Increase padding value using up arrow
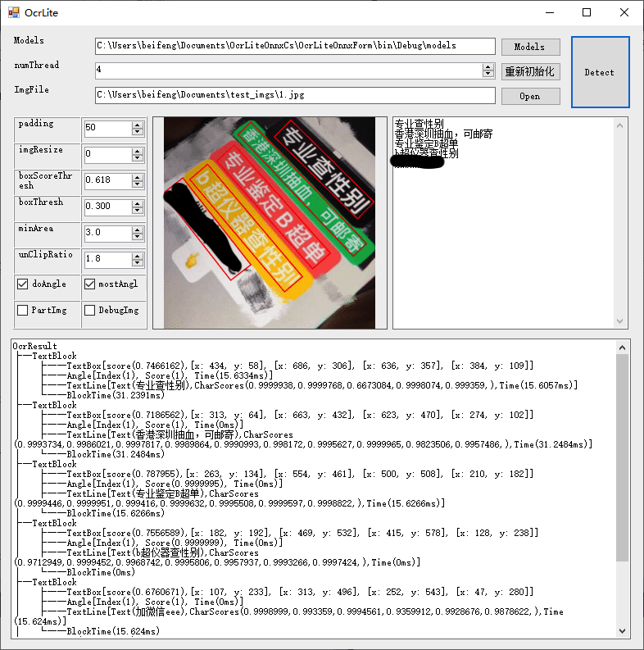The height and width of the screenshot is (650, 644). tap(138, 125)
